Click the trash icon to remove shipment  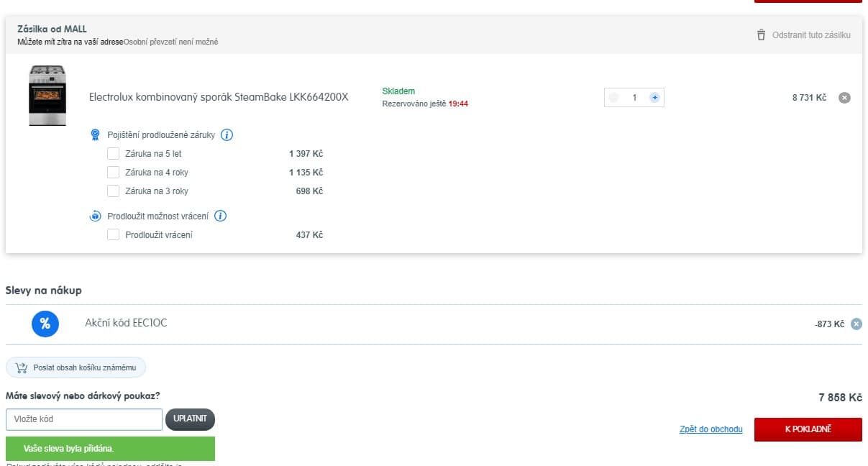click(x=761, y=35)
